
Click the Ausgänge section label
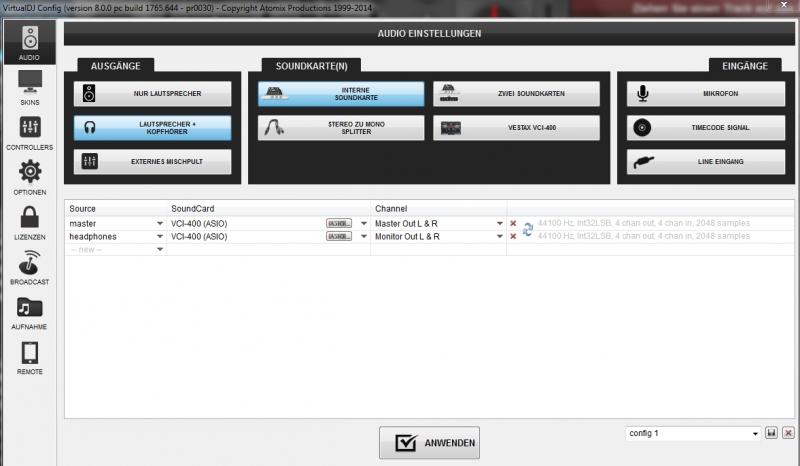point(116,66)
